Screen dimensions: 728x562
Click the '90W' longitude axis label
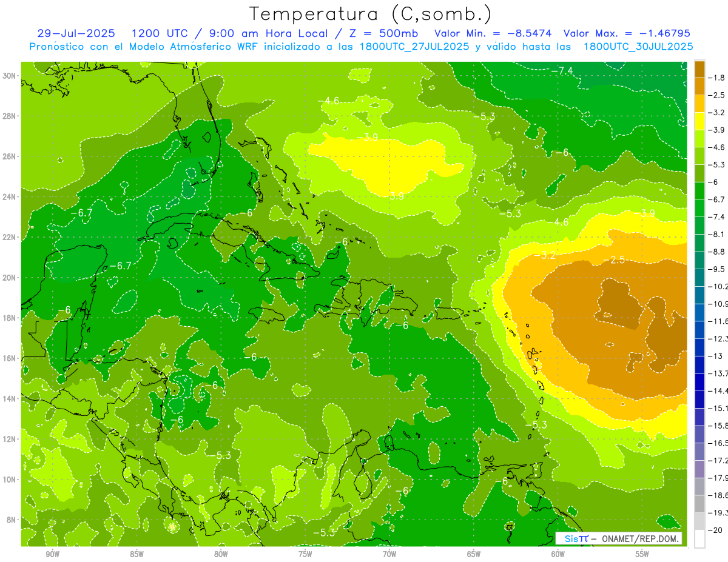click(x=52, y=555)
